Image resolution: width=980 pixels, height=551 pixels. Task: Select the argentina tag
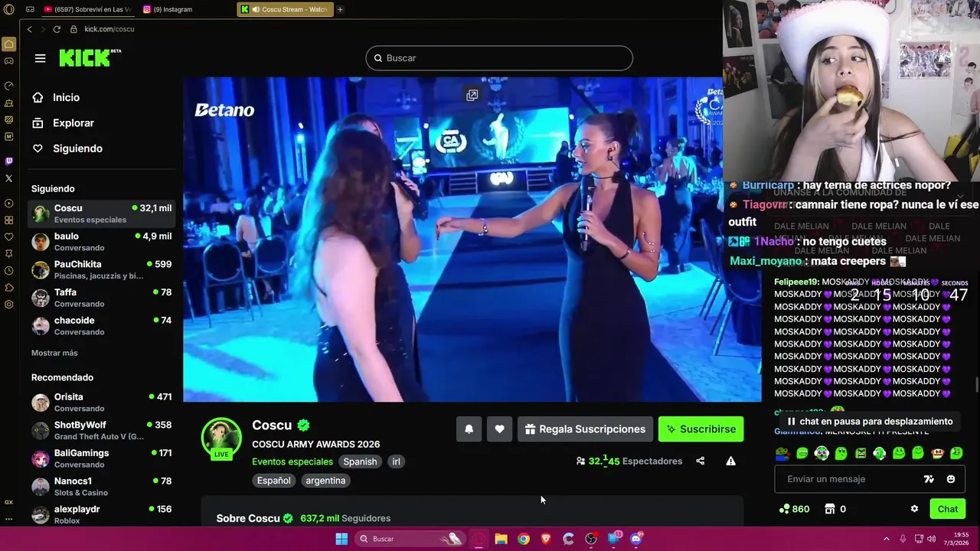click(x=325, y=481)
